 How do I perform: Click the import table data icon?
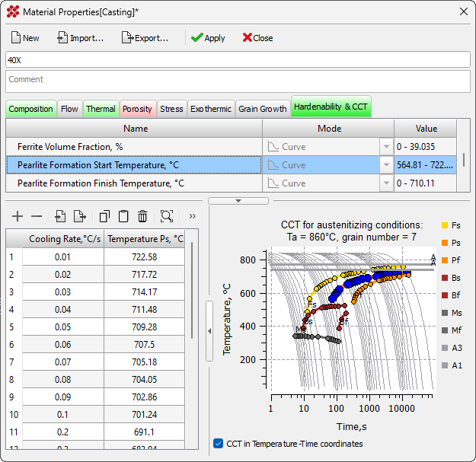tap(61, 217)
